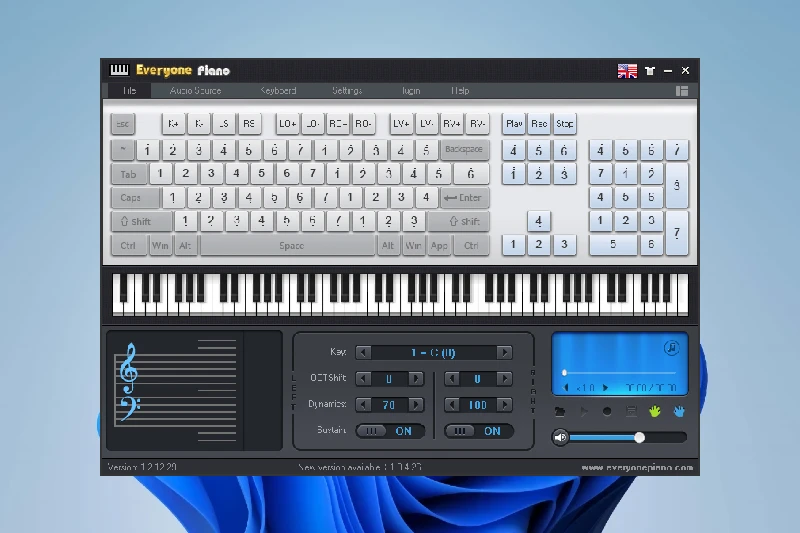This screenshot has width=800, height=533.
Task: Click the layout toggle icon on menu bar
Action: pyautogui.click(x=682, y=91)
